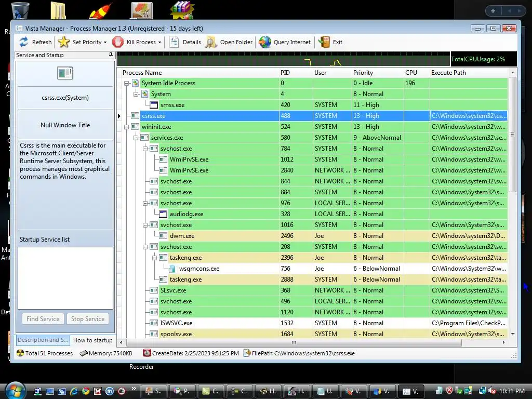Screen dimensions: 532x399
Task: Click the icon beside ISWSVC.exe
Action: [x=154, y=323]
